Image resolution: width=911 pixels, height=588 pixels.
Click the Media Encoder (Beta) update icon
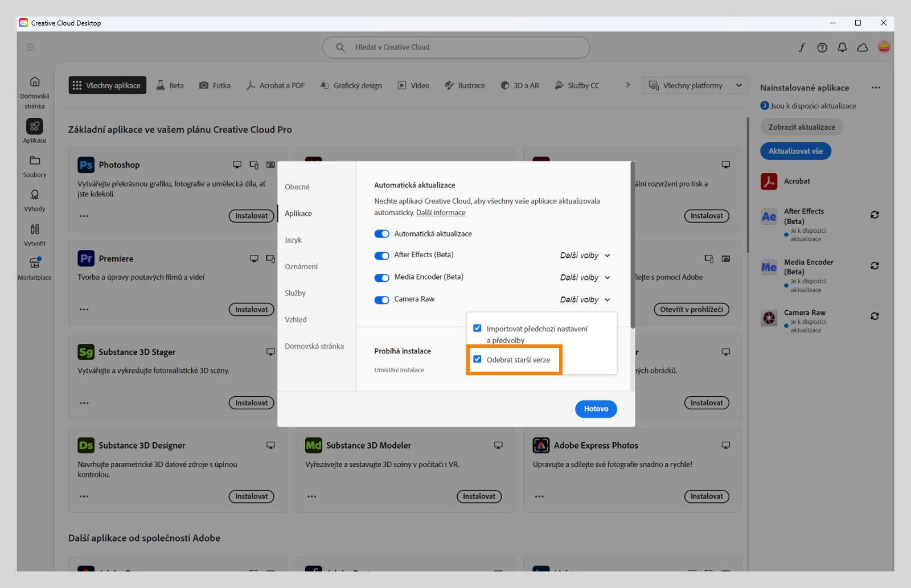tap(875, 266)
